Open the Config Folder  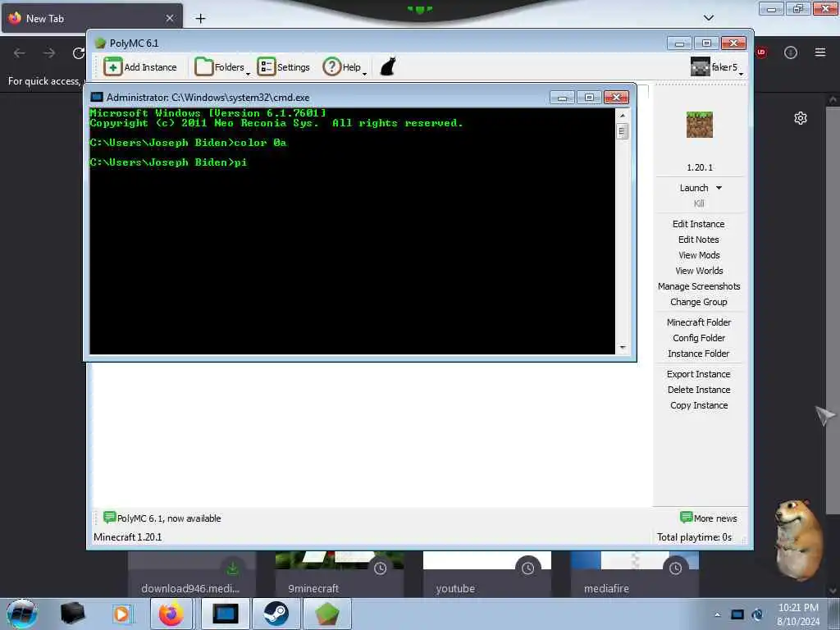point(699,337)
